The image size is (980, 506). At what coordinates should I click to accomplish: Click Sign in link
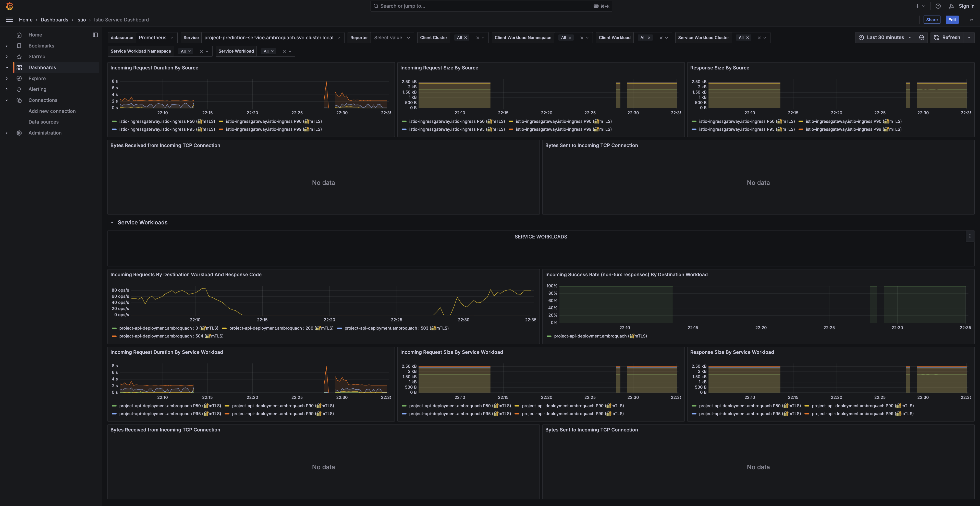(x=966, y=6)
